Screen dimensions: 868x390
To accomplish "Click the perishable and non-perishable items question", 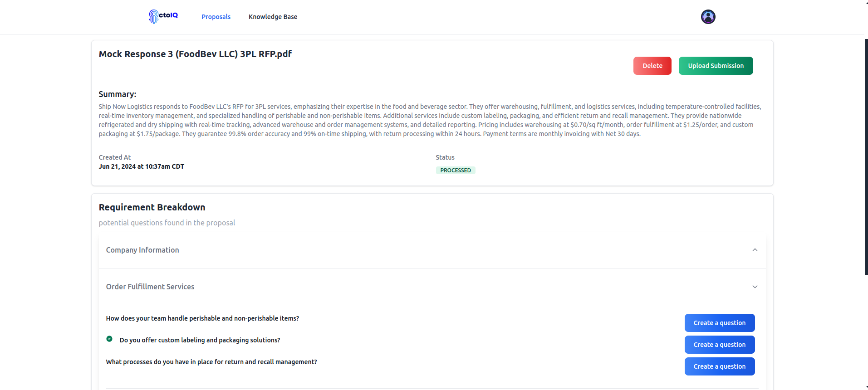I will 202,318.
